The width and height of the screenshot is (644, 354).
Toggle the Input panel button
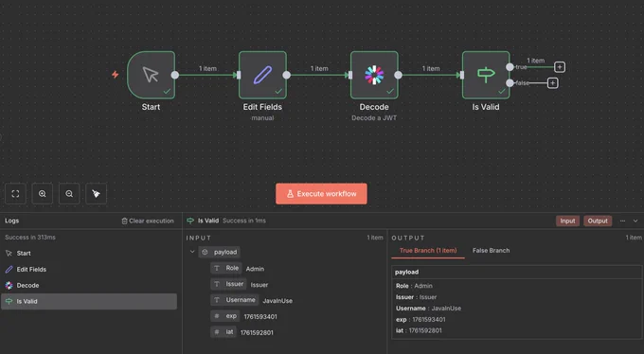point(567,221)
